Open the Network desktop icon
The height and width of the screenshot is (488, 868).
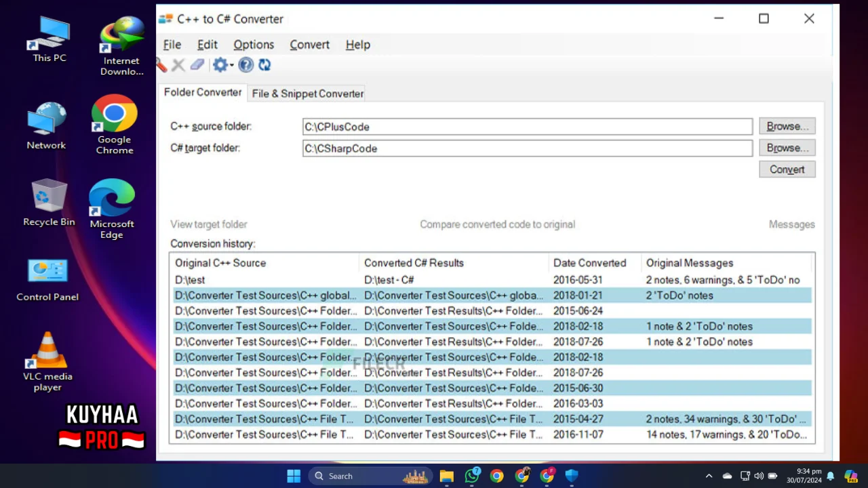tap(46, 126)
